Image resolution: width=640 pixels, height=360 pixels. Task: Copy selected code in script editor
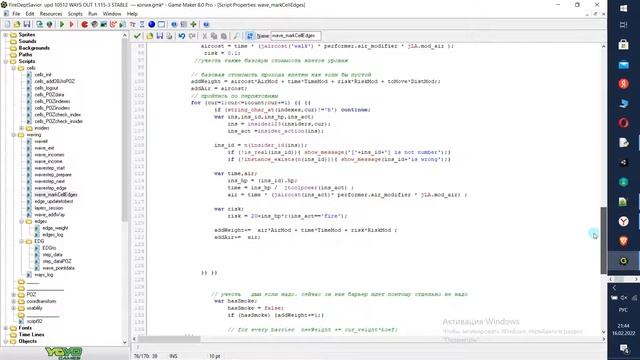(x=214, y=36)
